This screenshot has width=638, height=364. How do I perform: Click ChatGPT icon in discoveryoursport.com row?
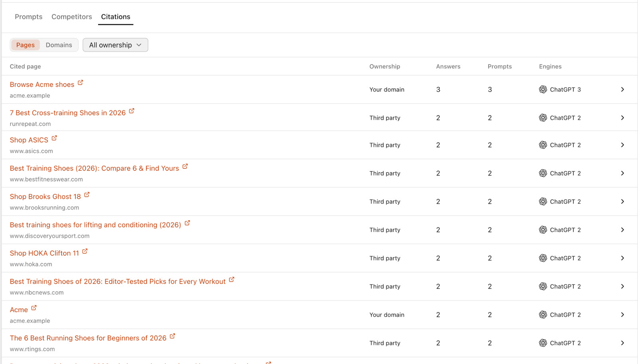pyautogui.click(x=543, y=229)
